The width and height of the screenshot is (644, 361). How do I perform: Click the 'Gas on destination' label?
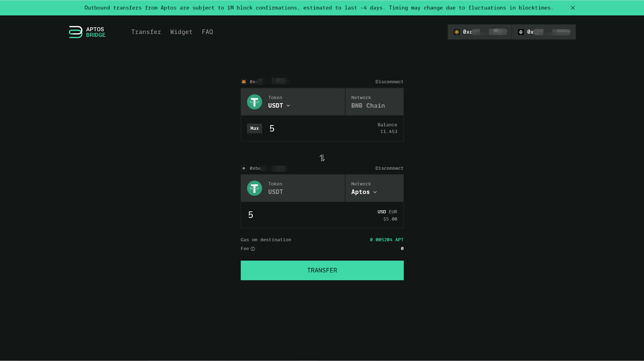coord(266,240)
